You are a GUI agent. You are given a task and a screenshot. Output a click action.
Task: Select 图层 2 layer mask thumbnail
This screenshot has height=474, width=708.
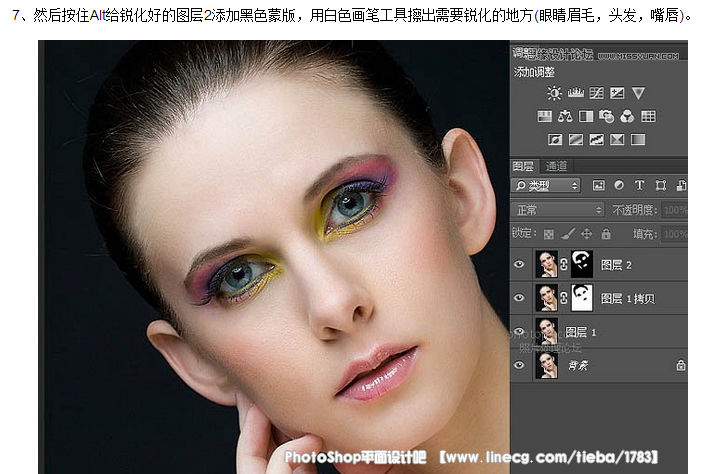point(582,264)
